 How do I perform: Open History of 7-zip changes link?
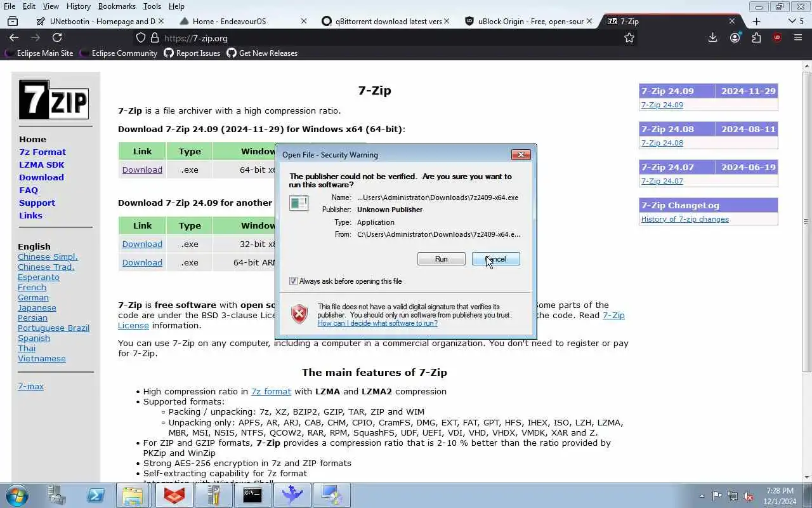coord(684,219)
